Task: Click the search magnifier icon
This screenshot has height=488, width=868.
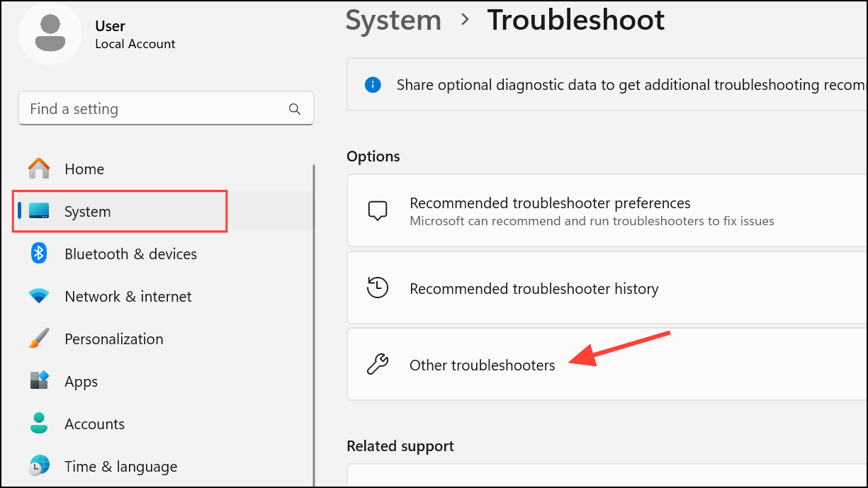Action: pos(295,109)
